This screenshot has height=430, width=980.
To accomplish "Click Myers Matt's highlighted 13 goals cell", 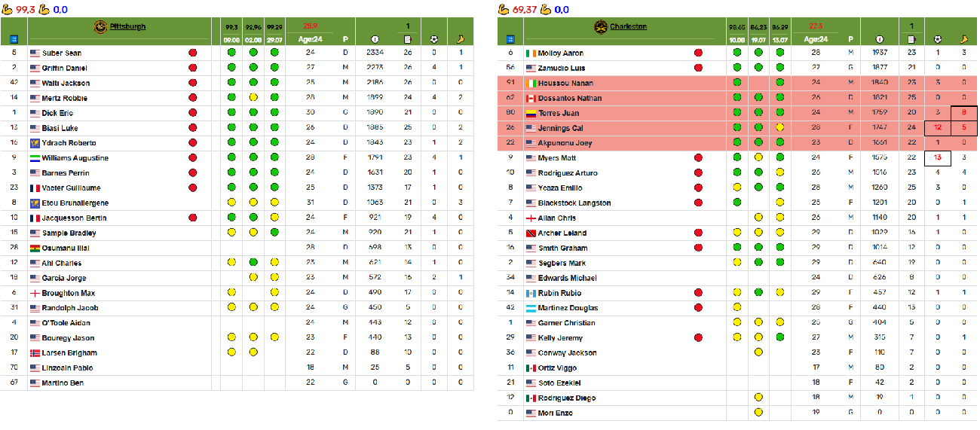I will [x=937, y=158].
